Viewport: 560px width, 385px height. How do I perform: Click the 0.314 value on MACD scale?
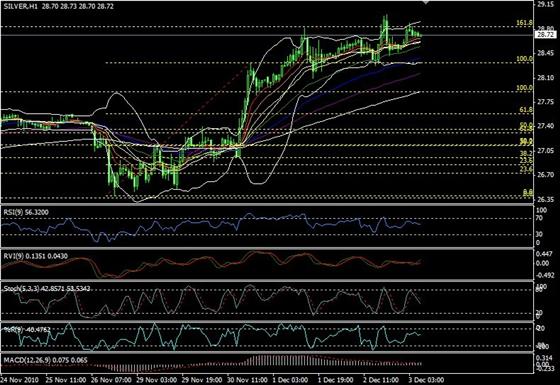pos(545,358)
